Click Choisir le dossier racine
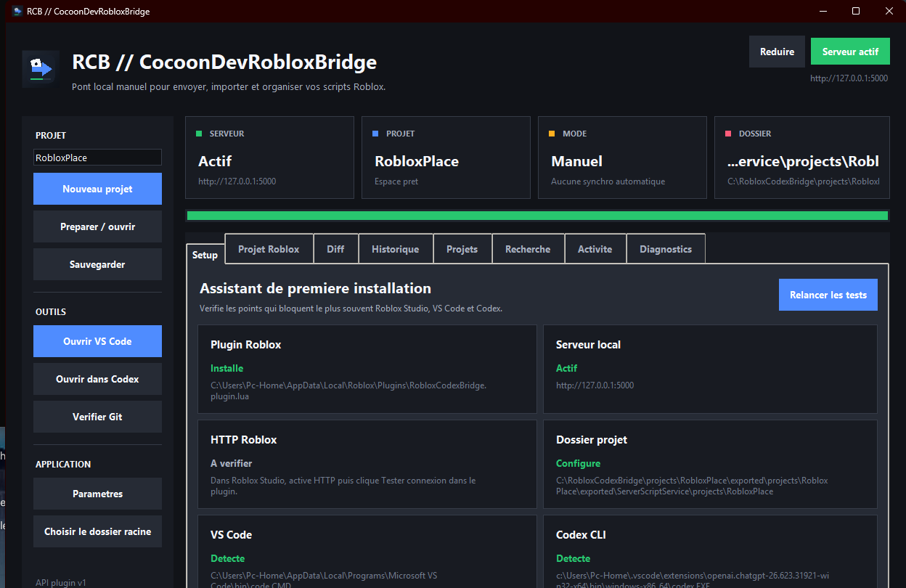The height and width of the screenshot is (588, 906). click(97, 531)
